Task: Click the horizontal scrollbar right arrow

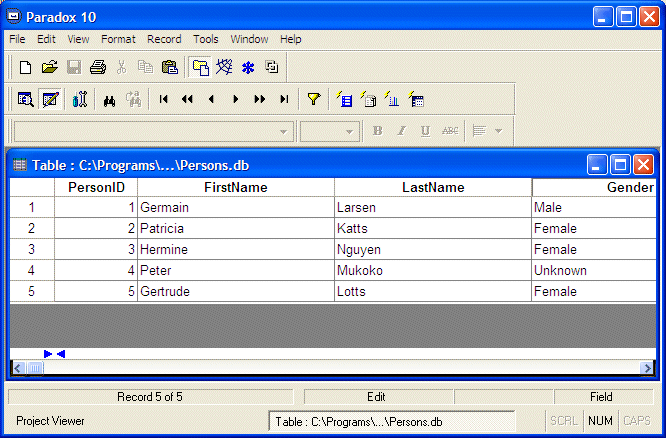Action: pos(647,368)
